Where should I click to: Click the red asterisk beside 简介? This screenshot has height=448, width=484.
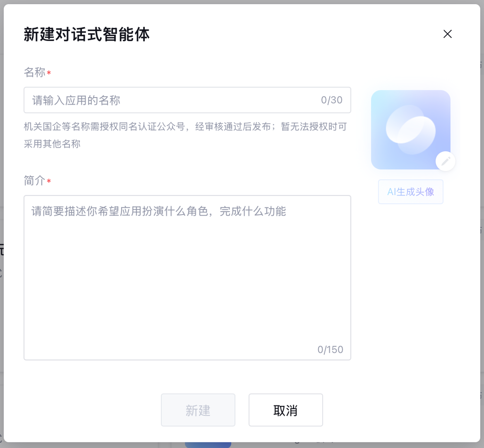[49, 181]
